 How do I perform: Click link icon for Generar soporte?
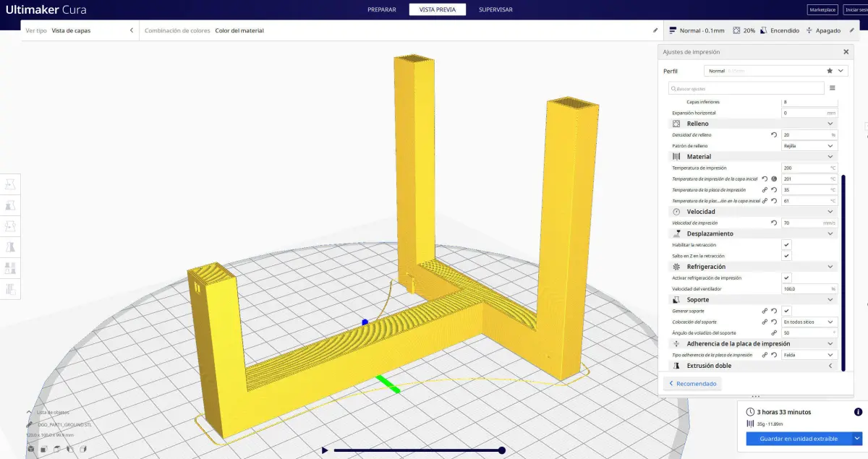pos(765,311)
